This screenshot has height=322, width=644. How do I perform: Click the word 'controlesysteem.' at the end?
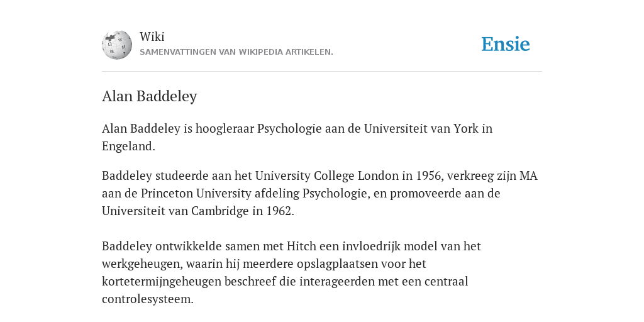[x=147, y=299]
